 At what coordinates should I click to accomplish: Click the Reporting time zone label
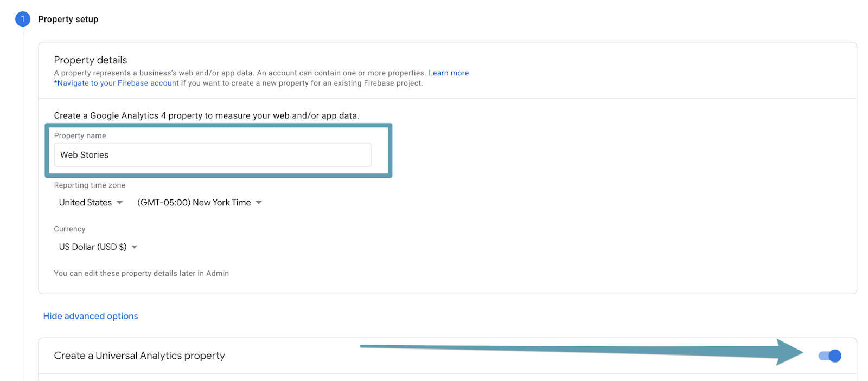pos(90,185)
